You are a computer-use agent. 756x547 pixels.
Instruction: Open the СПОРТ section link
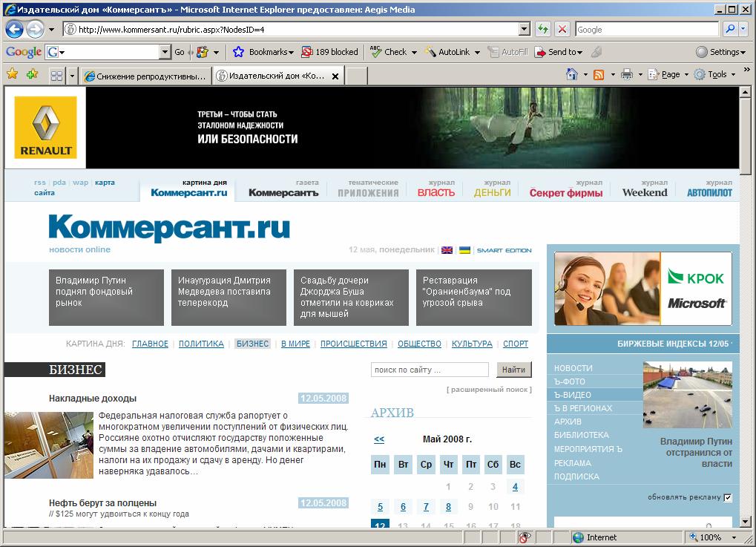click(516, 344)
